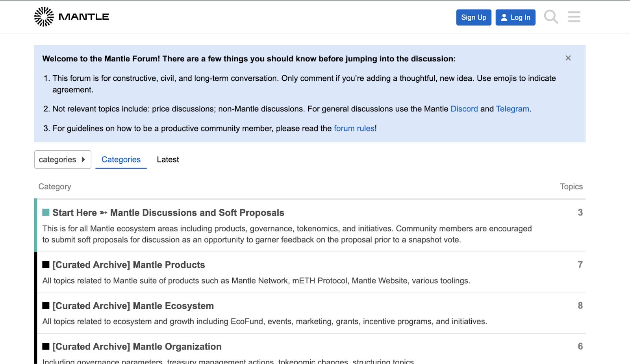
Task: Expand the categories dropdown
Action: (x=63, y=159)
